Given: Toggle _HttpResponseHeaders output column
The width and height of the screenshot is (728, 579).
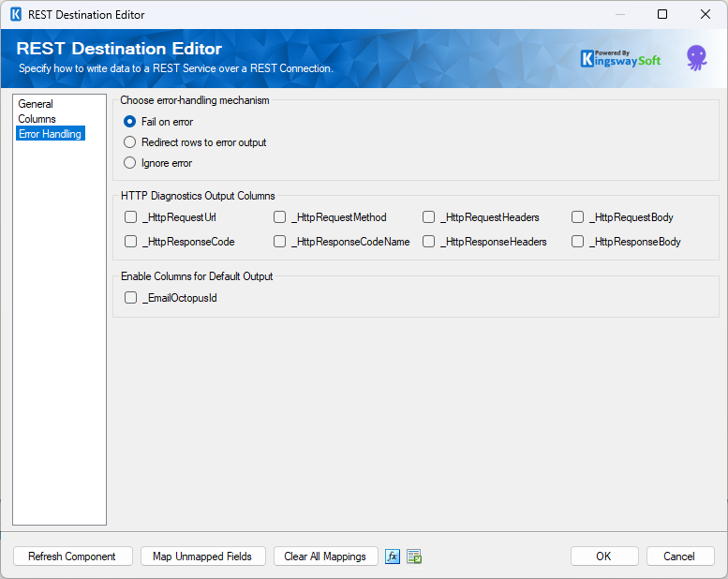Looking at the screenshot, I should pyautogui.click(x=428, y=242).
